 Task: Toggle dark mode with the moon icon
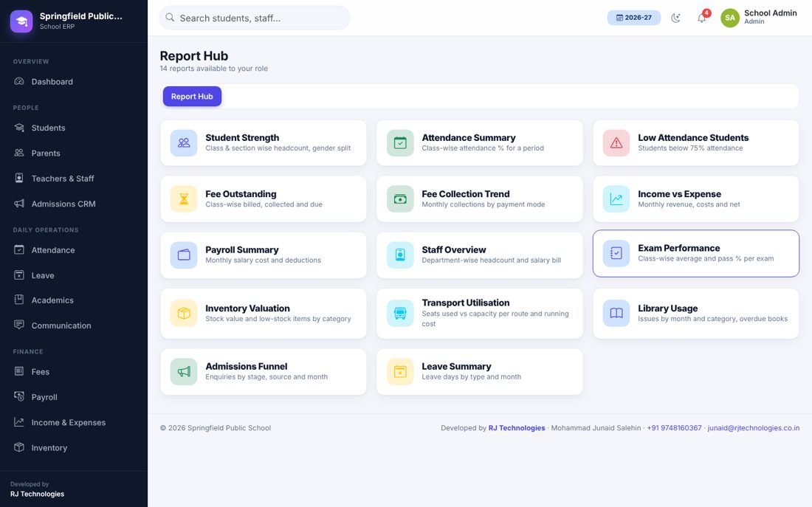click(x=675, y=18)
